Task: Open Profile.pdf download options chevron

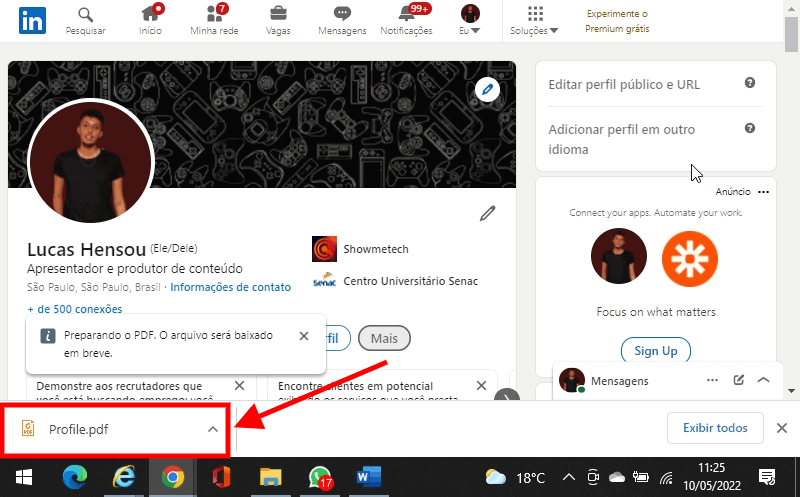Action: 212,429
